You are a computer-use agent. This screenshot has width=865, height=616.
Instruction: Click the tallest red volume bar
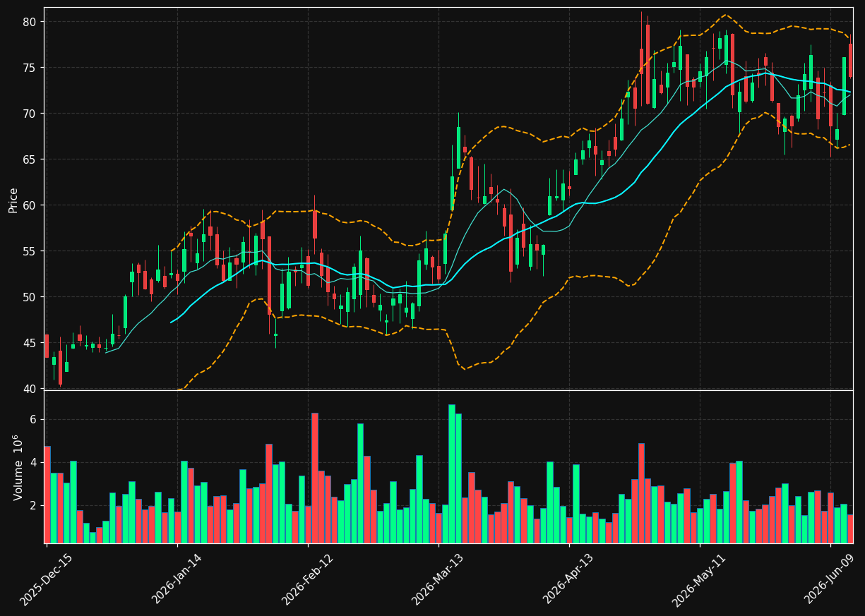pyautogui.click(x=315, y=478)
